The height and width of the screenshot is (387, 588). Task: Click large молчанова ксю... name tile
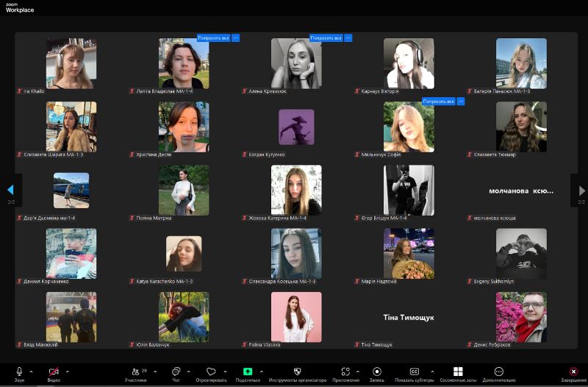(521, 191)
